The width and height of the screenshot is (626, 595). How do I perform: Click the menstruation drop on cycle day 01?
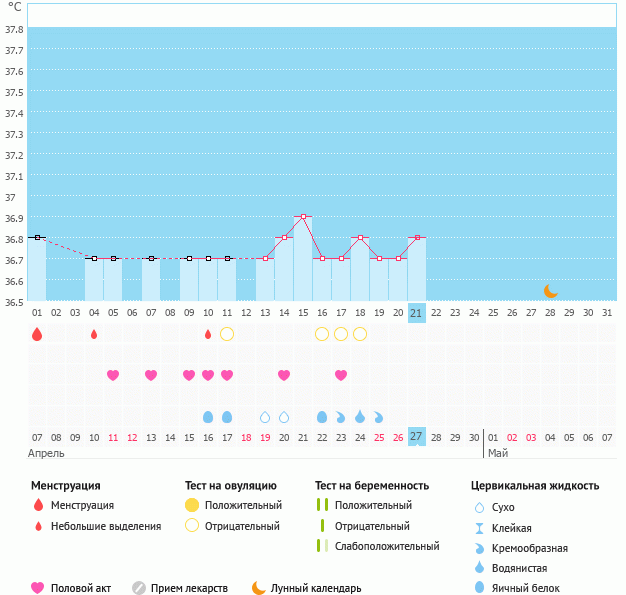tap(37, 334)
